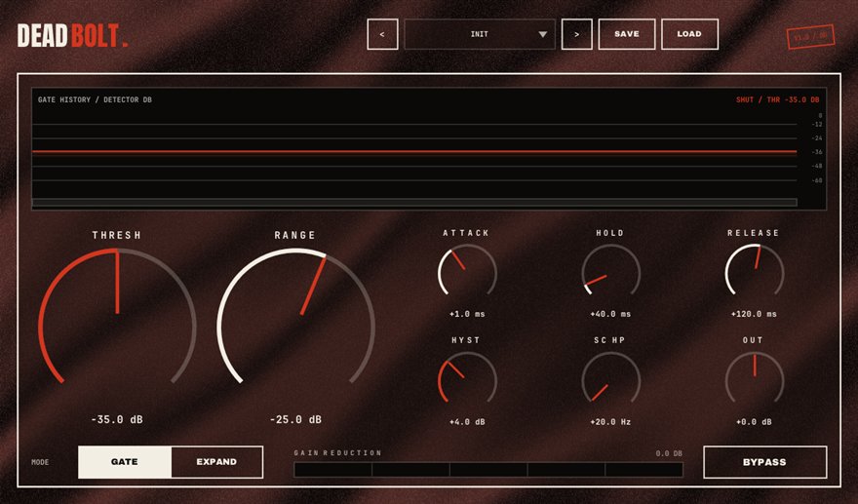The height and width of the screenshot is (504, 858).
Task: Switch the mode to EXPAND
Action: (x=216, y=462)
